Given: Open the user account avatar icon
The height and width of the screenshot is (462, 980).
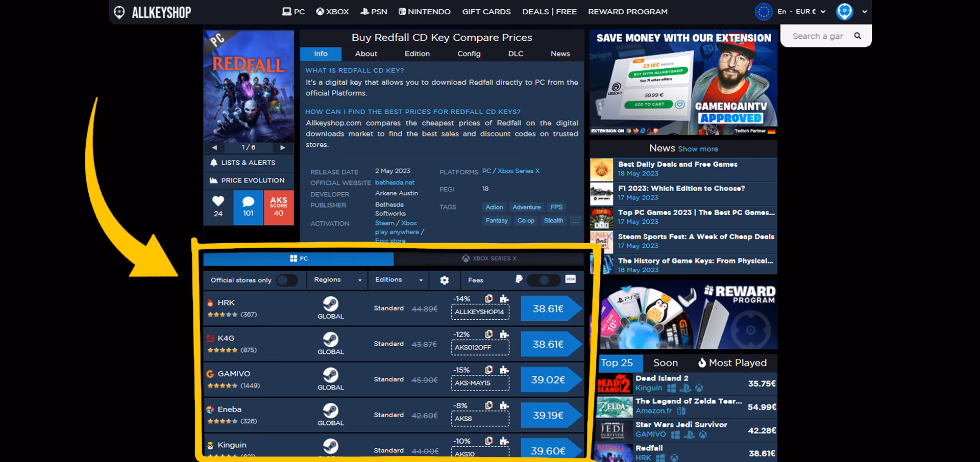Looking at the screenshot, I should click(844, 11).
